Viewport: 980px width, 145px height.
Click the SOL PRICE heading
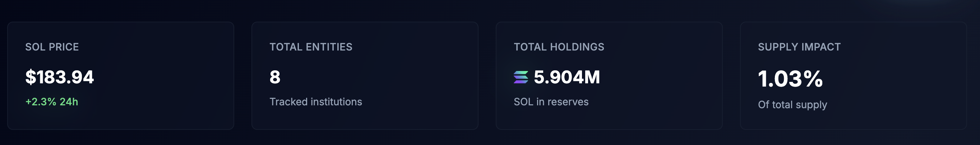(52, 47)
